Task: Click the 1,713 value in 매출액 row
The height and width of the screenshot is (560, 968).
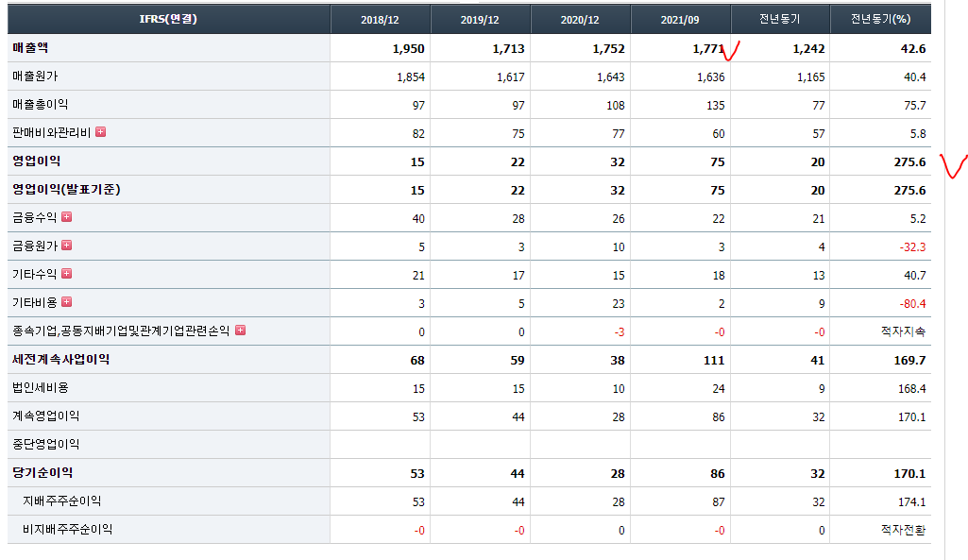Action: 509,49
